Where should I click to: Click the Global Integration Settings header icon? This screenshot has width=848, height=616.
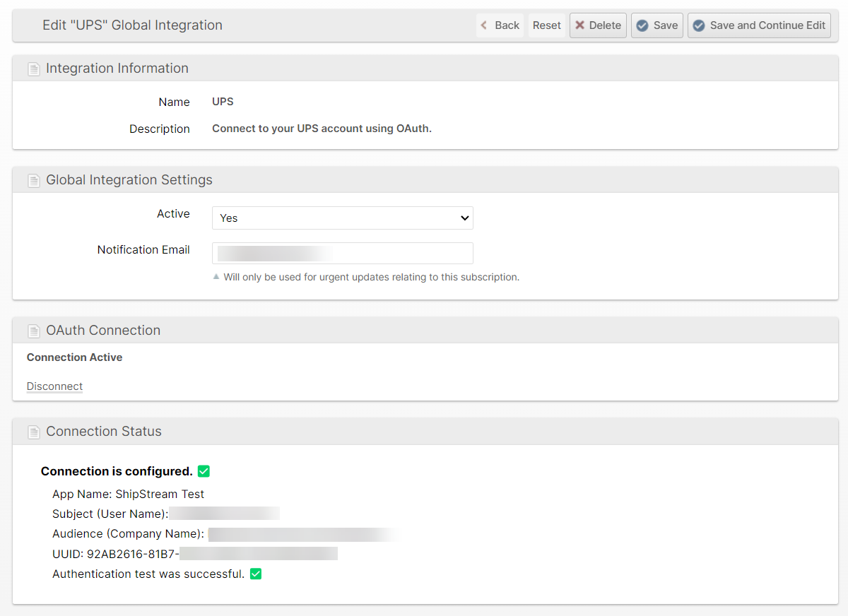tap(33, 181)
